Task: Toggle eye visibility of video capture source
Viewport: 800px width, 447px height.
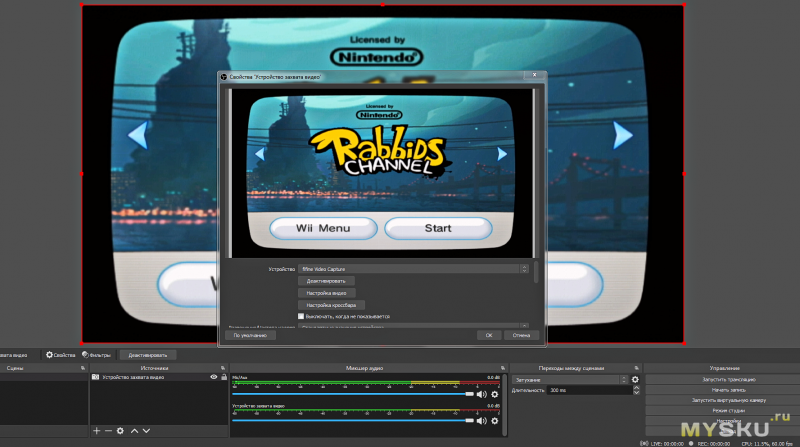Action: (214, 377)
